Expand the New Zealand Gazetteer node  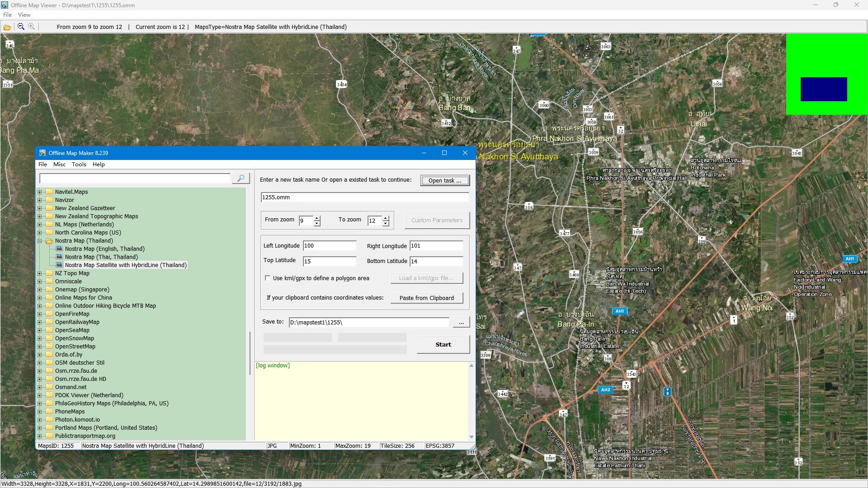point(40,208)
